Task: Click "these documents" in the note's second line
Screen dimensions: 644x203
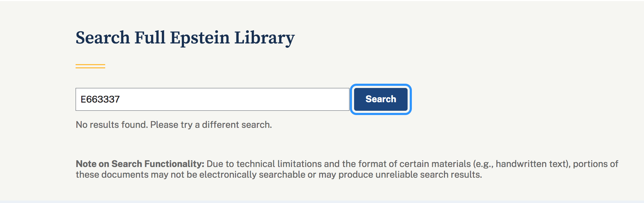Action: [112, 175]
